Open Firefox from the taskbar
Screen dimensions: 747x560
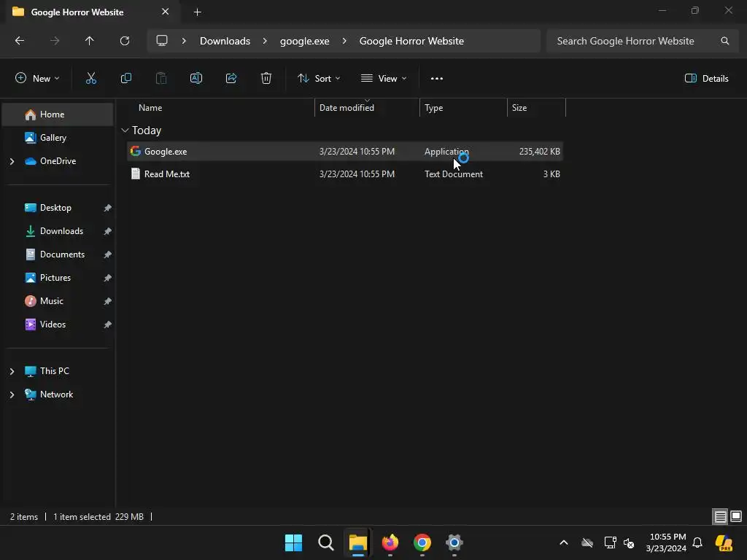pyautogui.click(x=390, y=542)
